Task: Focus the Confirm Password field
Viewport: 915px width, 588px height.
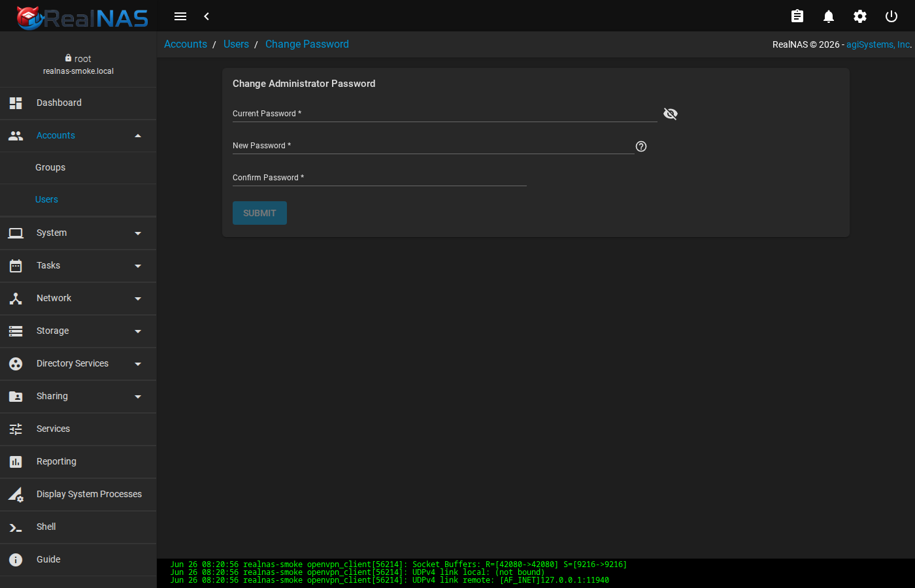Action: coord(380,178)
